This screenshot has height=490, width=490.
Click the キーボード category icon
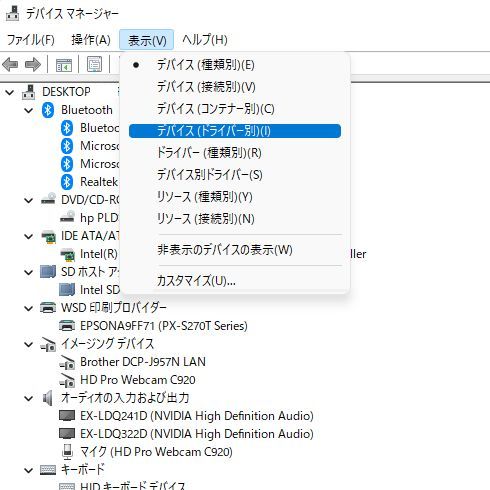48,470
